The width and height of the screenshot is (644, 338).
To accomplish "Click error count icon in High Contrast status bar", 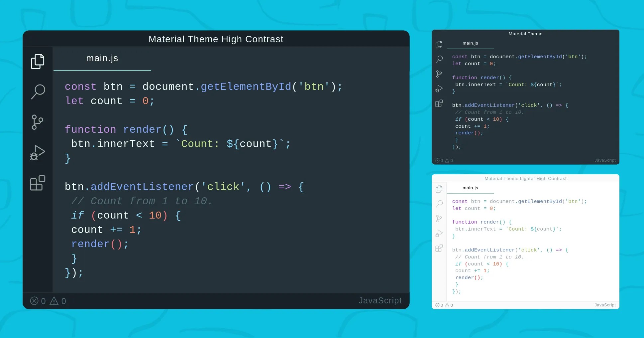I will (x=34, y=301).
